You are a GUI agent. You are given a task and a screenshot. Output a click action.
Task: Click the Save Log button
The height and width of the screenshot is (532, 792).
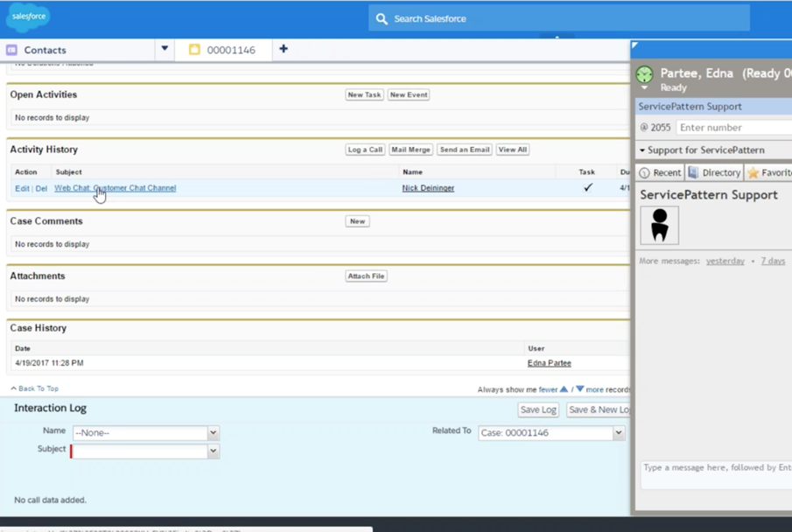[538, 409]
